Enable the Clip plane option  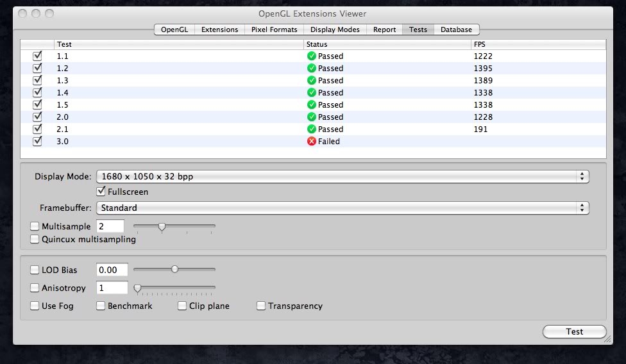pyautogui.click(x=182, y=306)
